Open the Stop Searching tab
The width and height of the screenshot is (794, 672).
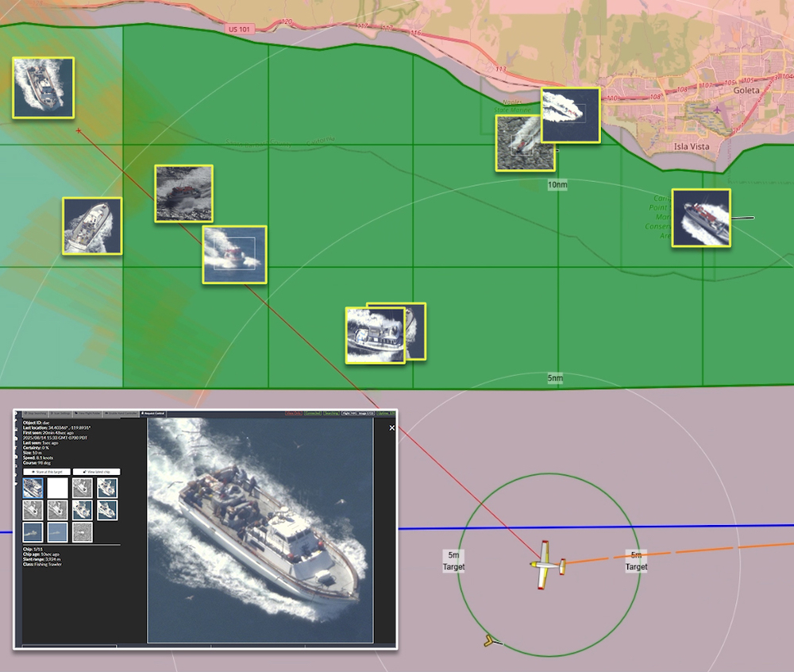35,413
